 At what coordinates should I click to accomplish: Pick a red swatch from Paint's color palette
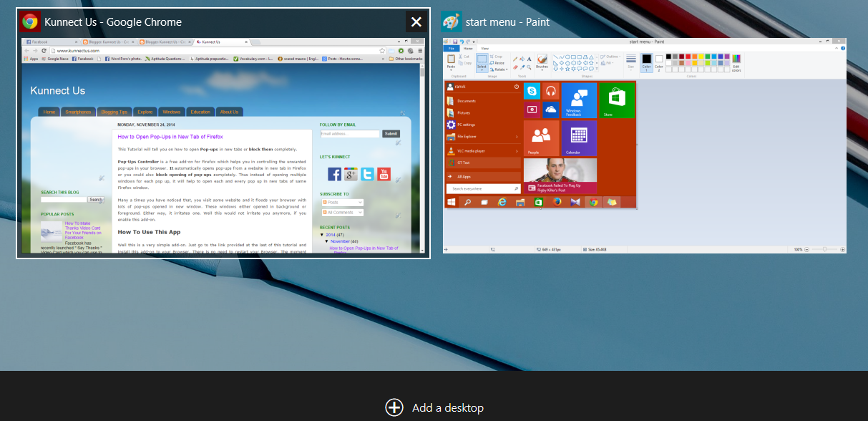(687, 57)
